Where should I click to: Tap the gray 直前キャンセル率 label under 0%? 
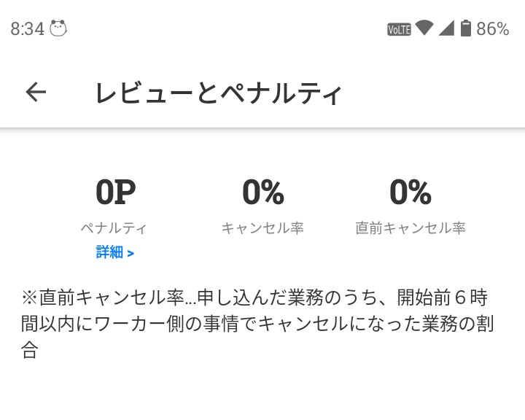coord(410,228)
